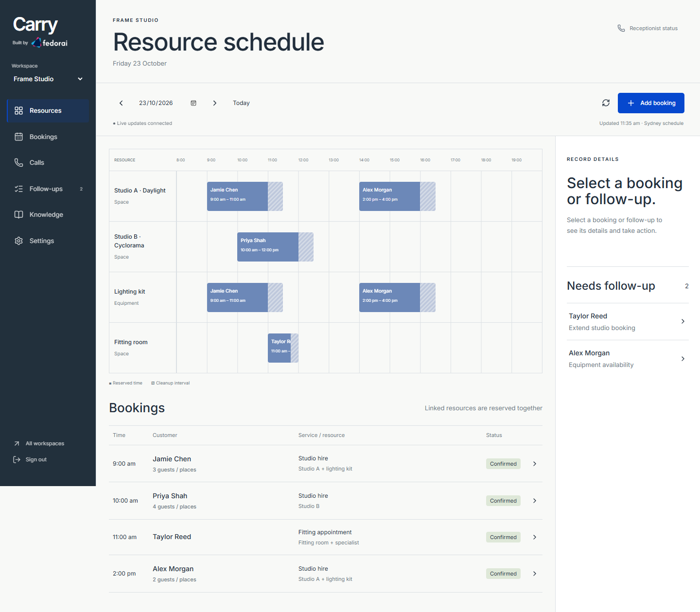Click the date field 23/10/2026
Screen dimensions: 700x612
[156, 103]
